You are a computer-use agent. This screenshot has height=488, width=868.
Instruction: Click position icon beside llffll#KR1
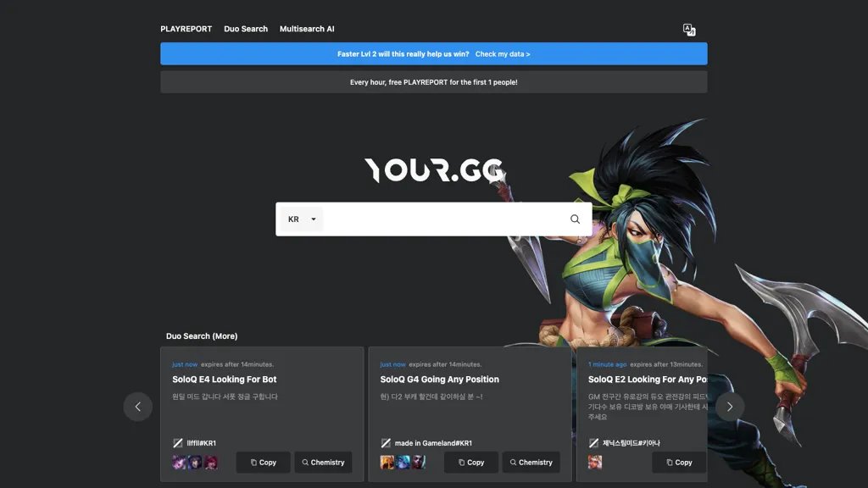tap(178, 443)
